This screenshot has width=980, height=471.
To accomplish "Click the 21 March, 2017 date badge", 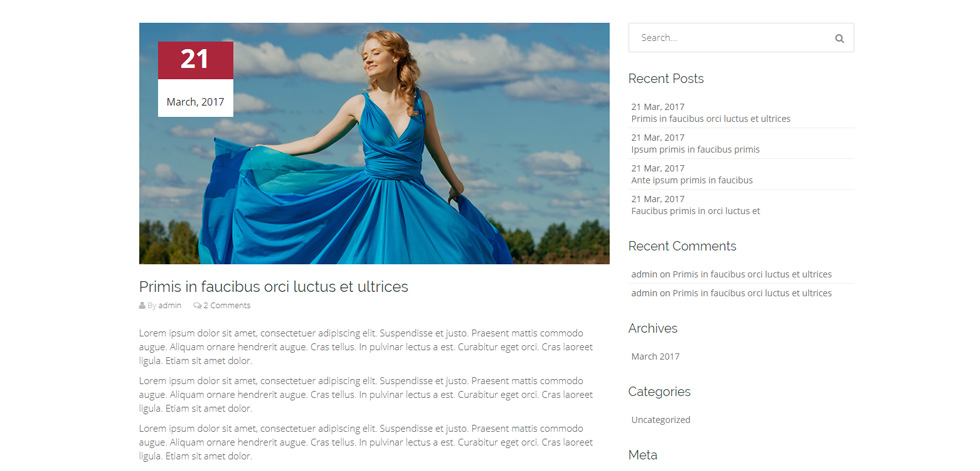I will [195, 79].
